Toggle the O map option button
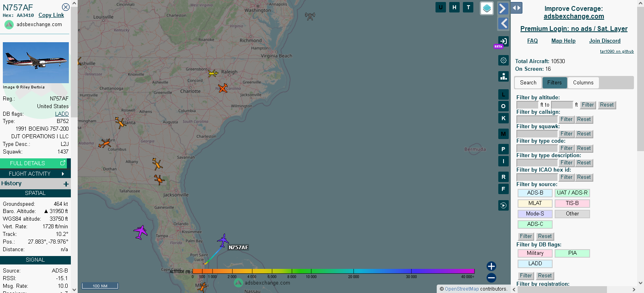Image resolution: width=644 pixels, height=293 pixels. pyautogui.click(x=504, y=106)
